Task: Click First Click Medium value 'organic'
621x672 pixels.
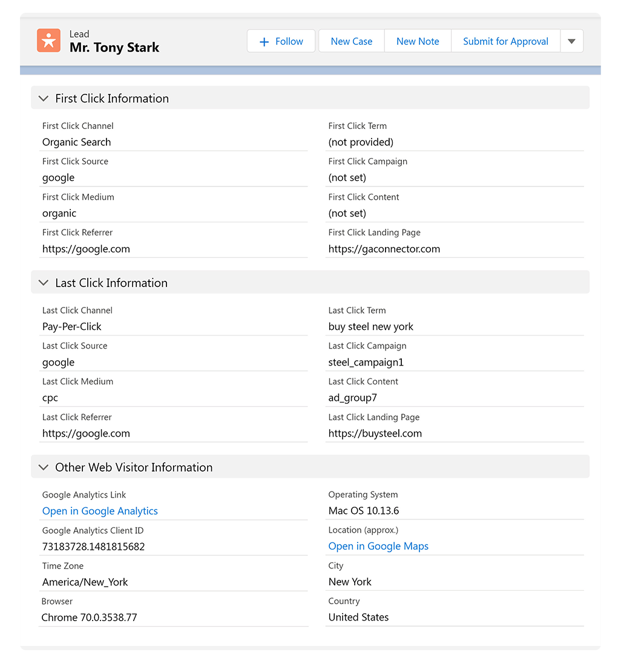Action: [59, 214]
